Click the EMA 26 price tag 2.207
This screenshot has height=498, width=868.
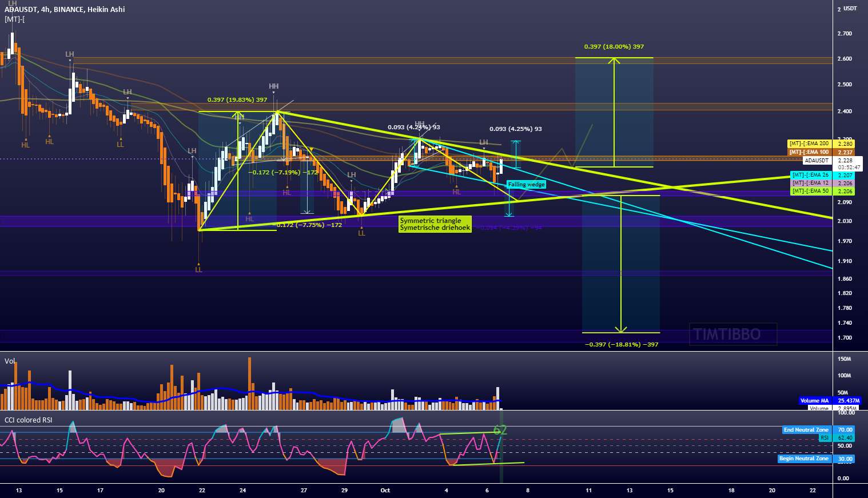point(822,175)
